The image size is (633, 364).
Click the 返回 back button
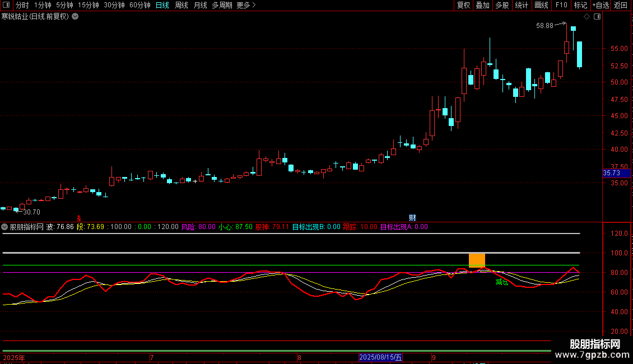coord(621,5)
